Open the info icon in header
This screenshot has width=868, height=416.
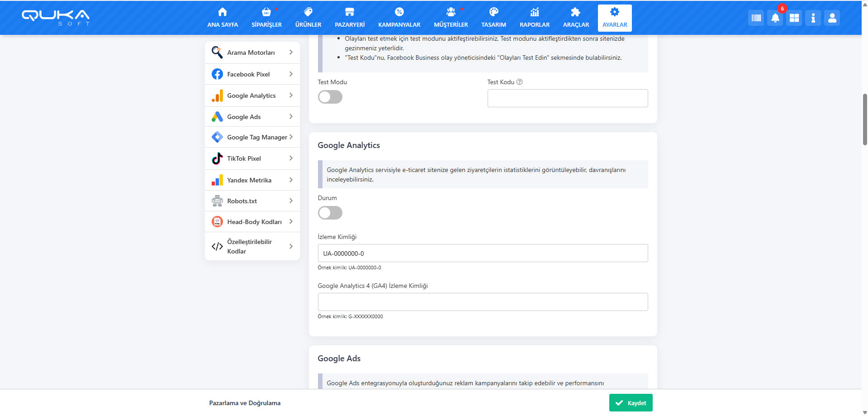click(813, 18)
